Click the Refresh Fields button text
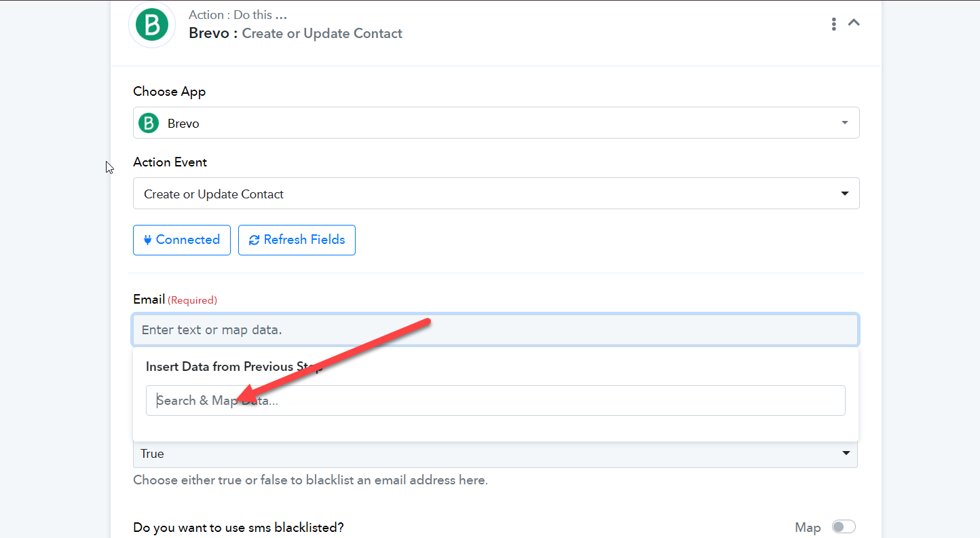The height and width of the screenshot is (538, 980). pos(304,240)
